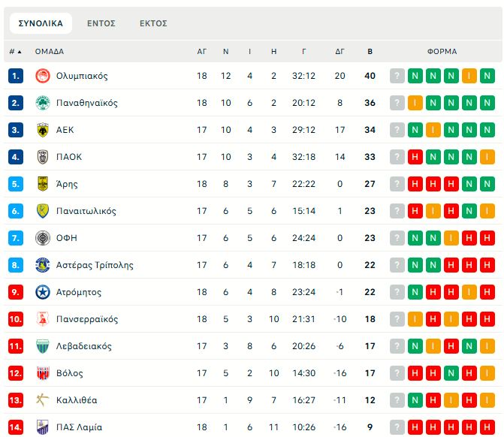Sort standings by ΔΓ goal difference header
The width and height of the screenshot is (504, 437).
click(x=340, y=52)
